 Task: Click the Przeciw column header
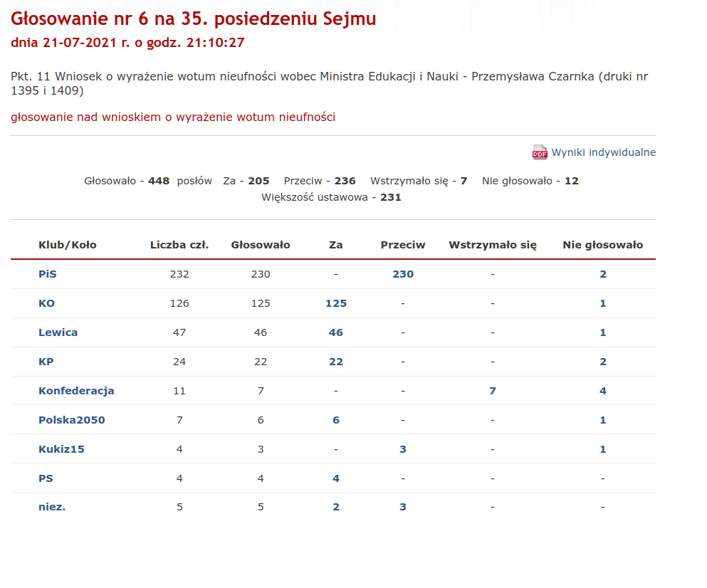click(403, 245)
